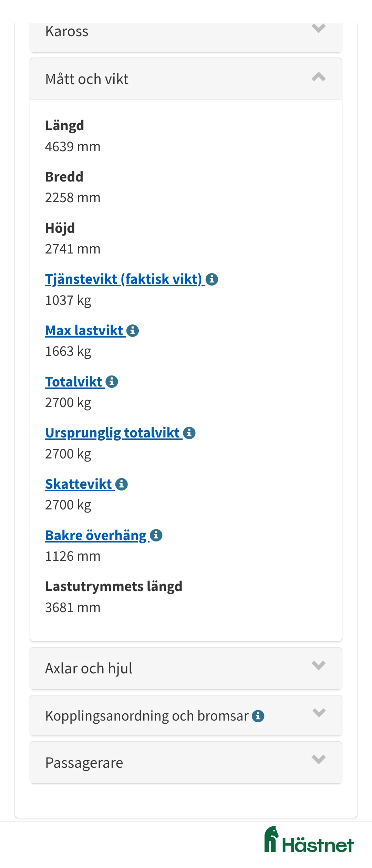Click info icon beside Ursprunglig totalvikt
The width and height of the screenshot is (372, 868).
tap(190, 433)
